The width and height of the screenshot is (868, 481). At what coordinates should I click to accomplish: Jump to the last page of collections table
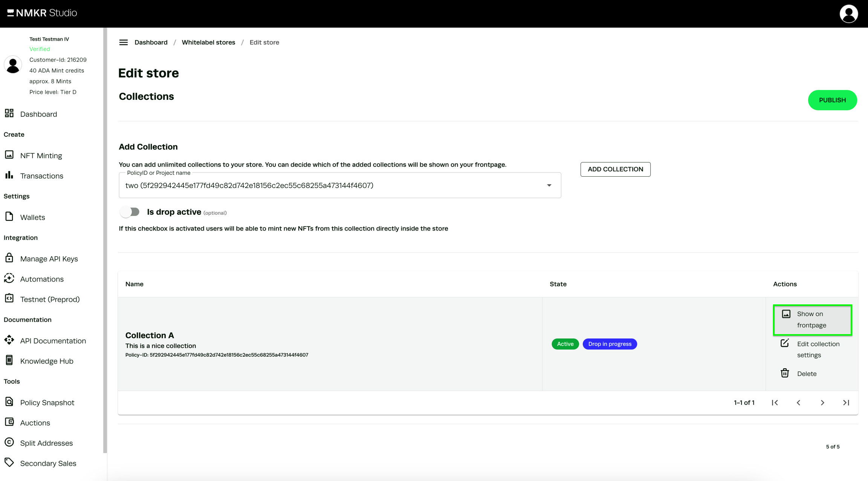(846, 403)
